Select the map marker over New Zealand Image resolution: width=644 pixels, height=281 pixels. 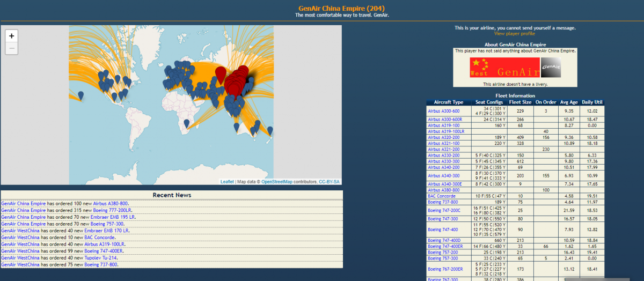(x=270, y=131)
